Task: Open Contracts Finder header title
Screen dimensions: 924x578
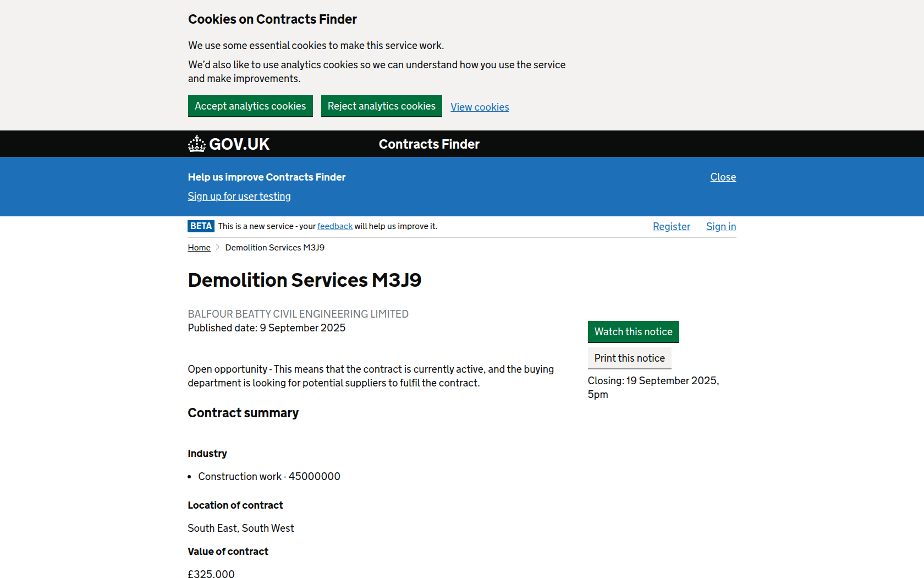Action: click(x=429, y=144)
